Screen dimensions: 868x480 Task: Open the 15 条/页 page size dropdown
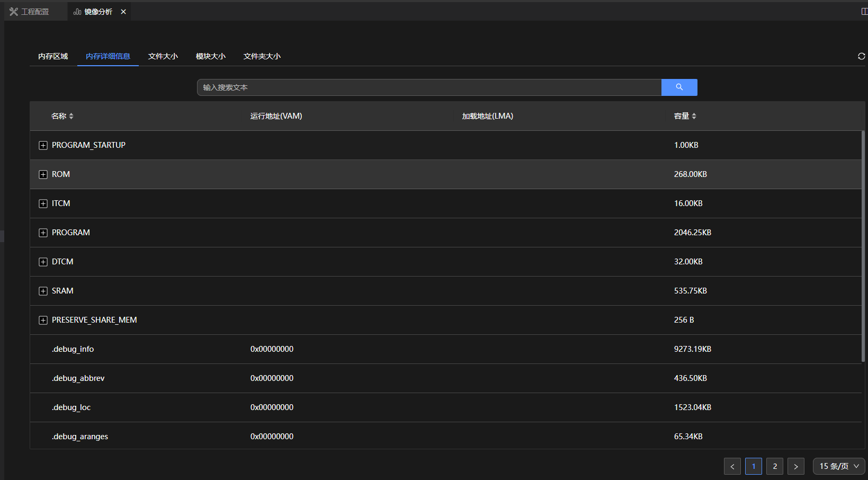pos(839,466)
